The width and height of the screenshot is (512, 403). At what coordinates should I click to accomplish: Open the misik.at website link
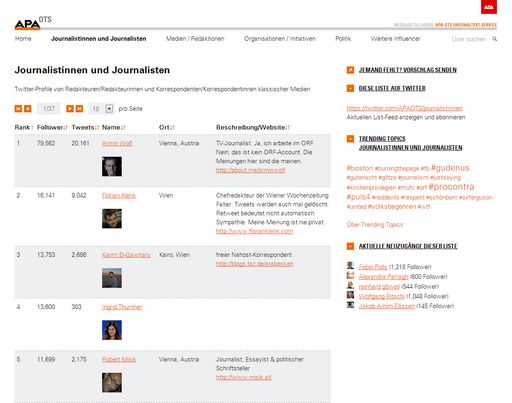click(244, 378)
